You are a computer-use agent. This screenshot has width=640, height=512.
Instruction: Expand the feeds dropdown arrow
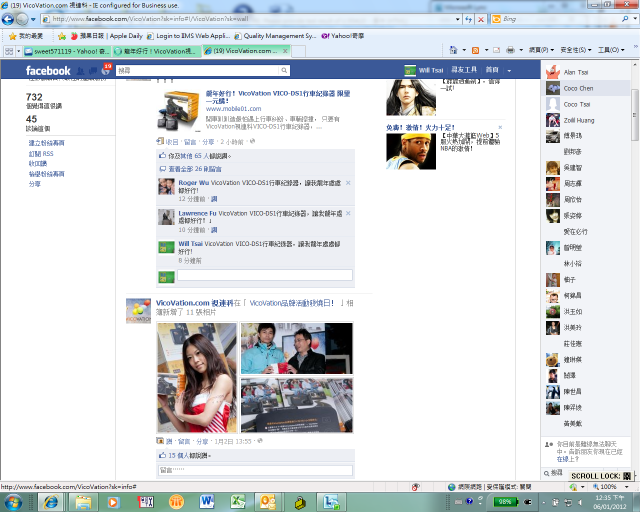[x=486, y=50]
